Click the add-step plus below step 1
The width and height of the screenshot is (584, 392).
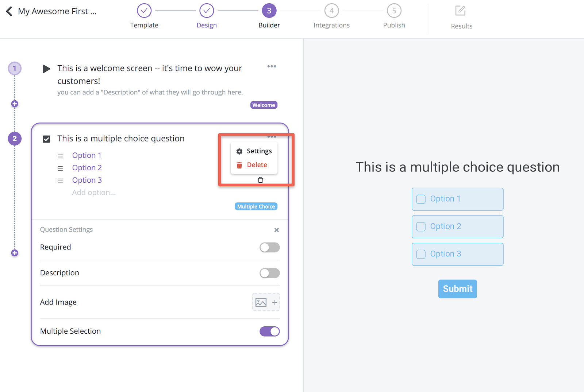[15, 104]
